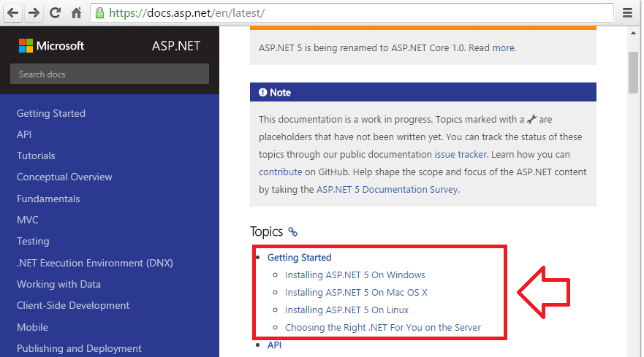
Task: Click the scrollbar up arrow
Action: point(633,33)
